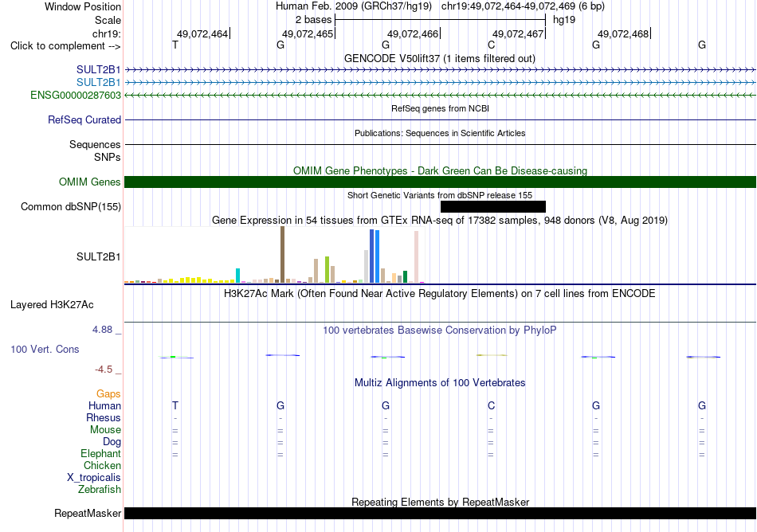Open the ENSG00000287603 gene label
The image size is (757, 532).
(x=76, y=95)
